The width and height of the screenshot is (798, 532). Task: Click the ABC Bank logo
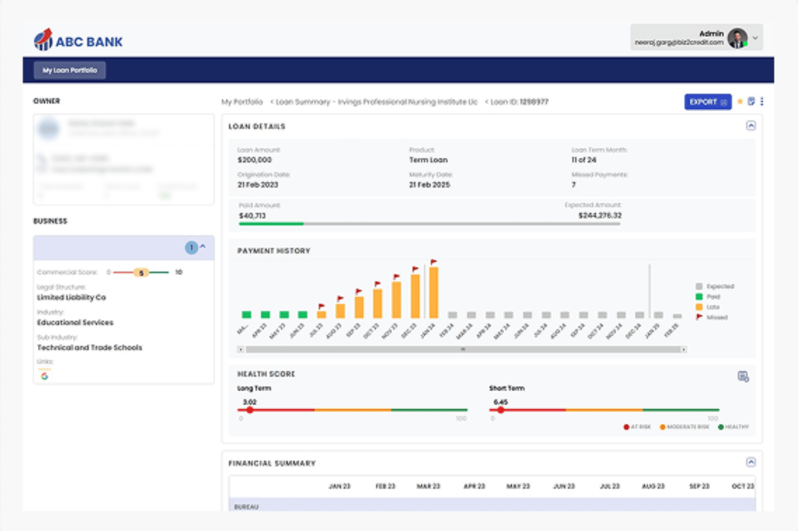click(x=78, y=40)
